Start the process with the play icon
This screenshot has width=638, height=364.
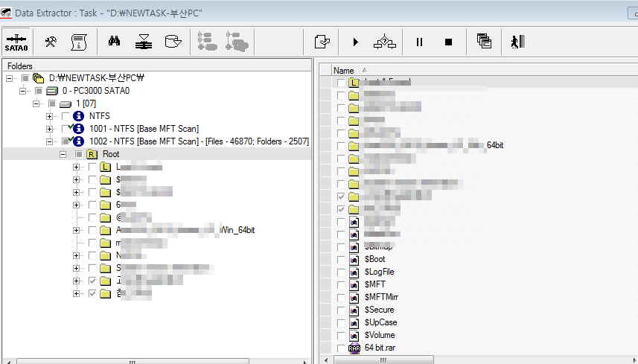pos(355,42)
